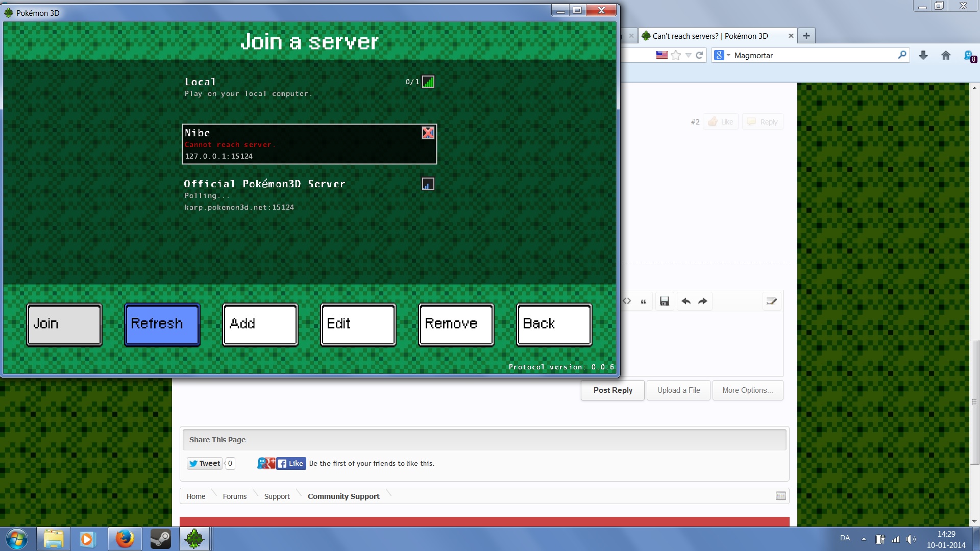Open Windows Media Player from taskbar
980x551 pixels.
point(87,539)
